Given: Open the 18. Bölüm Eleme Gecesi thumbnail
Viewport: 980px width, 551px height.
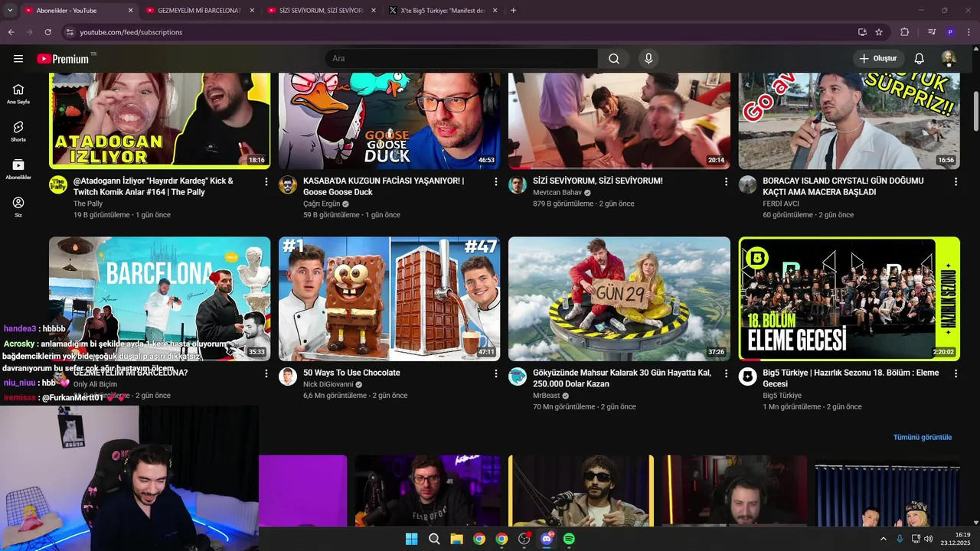Looking at the screenshot, I should click(x=849, y=298).
